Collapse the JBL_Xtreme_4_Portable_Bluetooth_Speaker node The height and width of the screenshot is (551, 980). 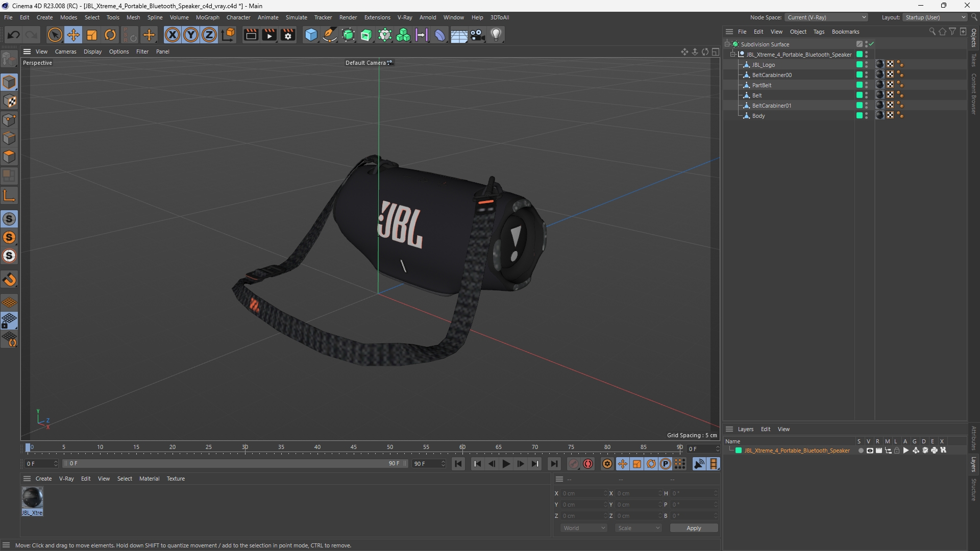click(x=733, y=55)
